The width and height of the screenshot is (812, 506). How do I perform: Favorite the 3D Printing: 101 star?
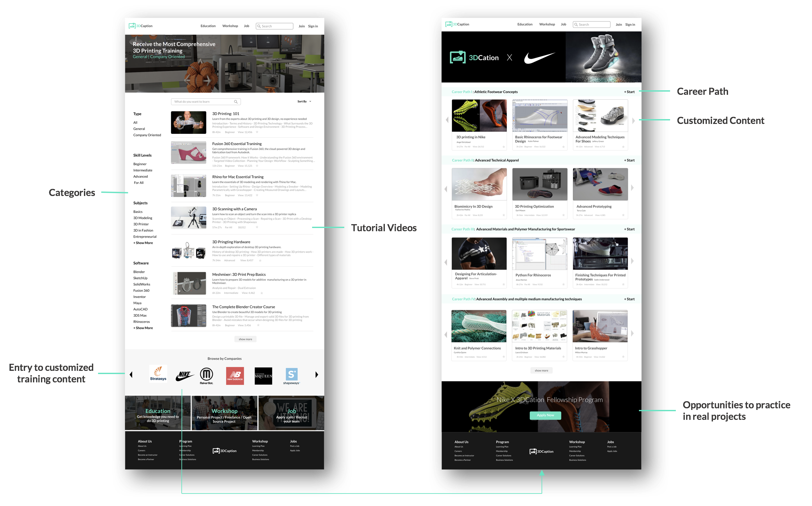(x=257, y=132)
